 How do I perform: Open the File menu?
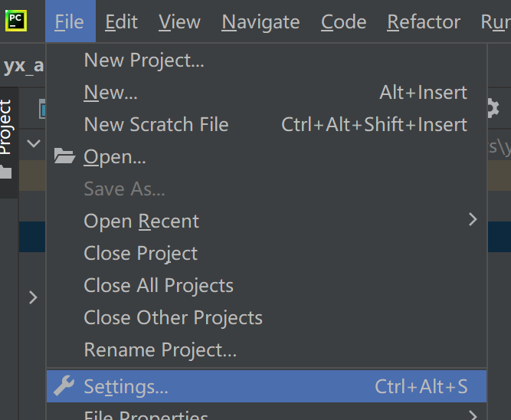[x=70, y=21]
